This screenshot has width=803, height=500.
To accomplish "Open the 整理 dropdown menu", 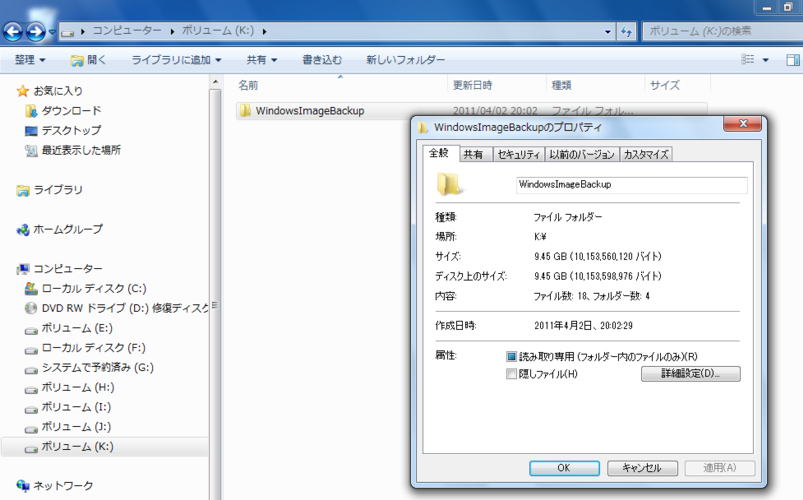I will point(30,60).
